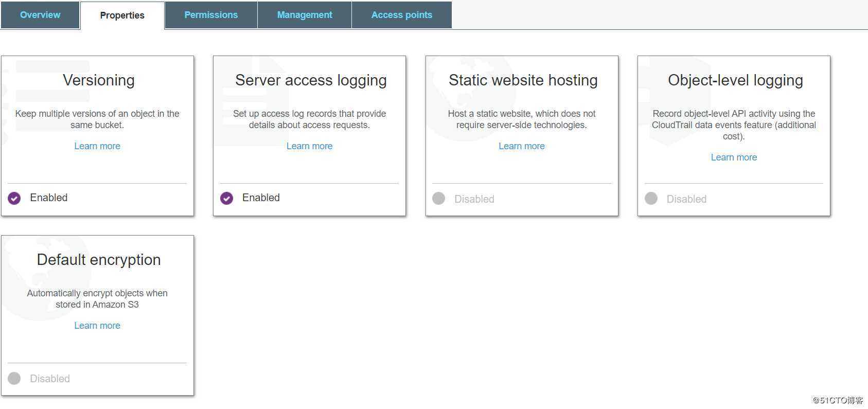The width and height of the screenshot is (868, 409).
Task: Click 'Host a static website' description text
Action: point(522,119)
